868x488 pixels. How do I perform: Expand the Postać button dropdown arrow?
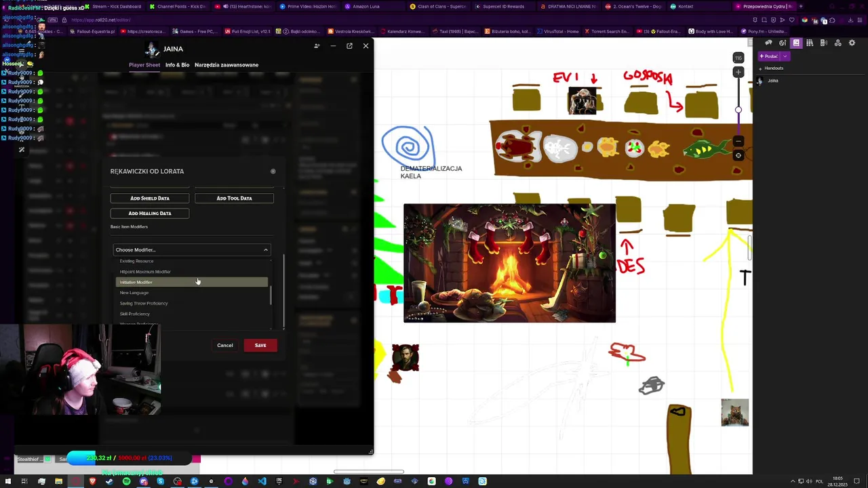coord(785,56)
